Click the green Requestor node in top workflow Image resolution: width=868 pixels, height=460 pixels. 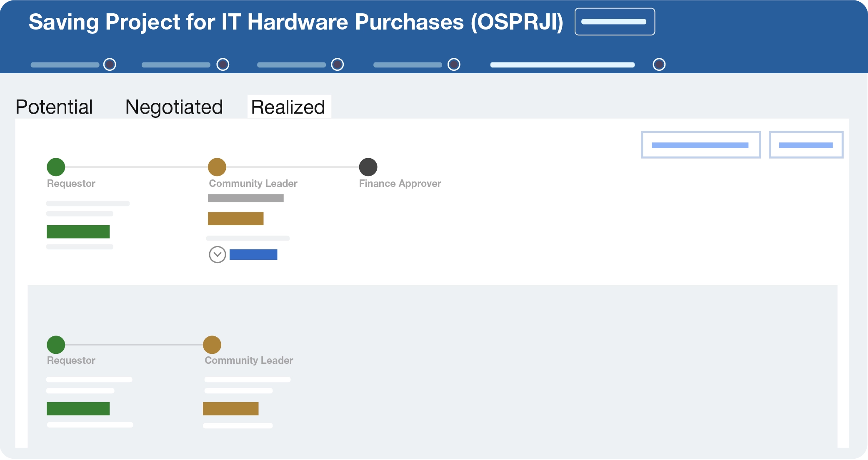click(56, 167)
